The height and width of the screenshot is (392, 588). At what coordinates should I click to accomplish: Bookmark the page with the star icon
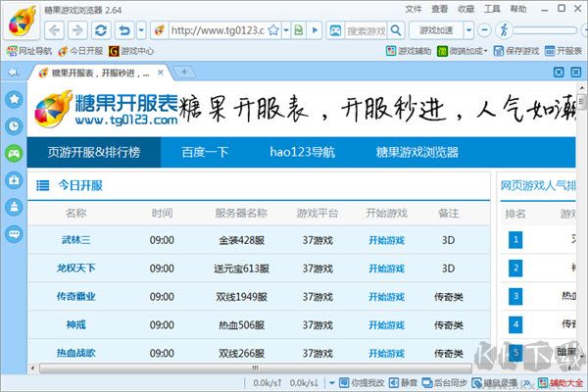pyautogui.click(x=273, y=30)
